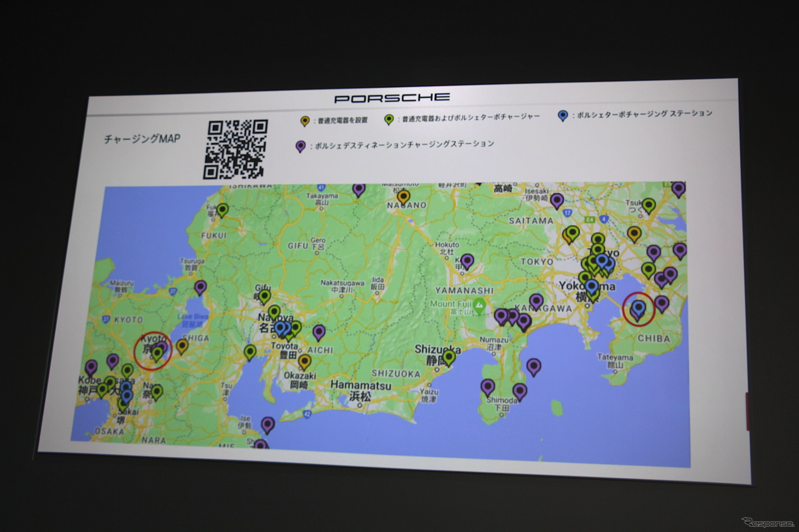799x532 pixels.
Task: Select purple pin offshore in Sagami Bay
Action: (534, 367)
